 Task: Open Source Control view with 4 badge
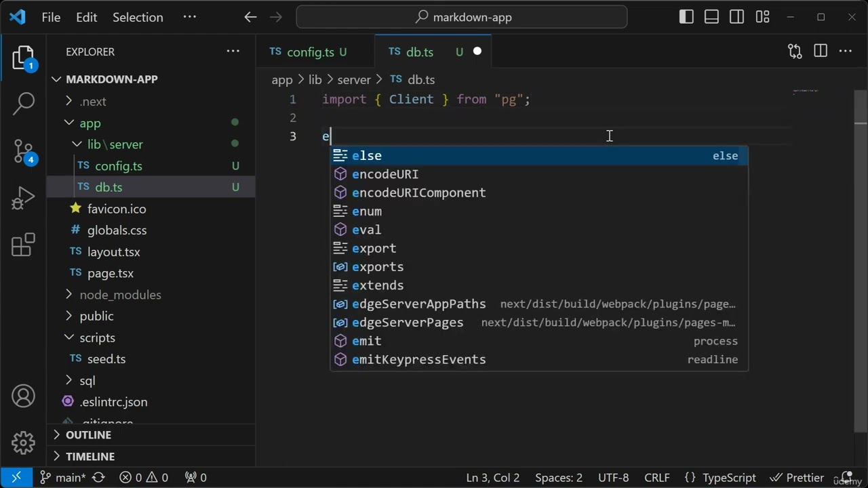(x=23, y=152)
